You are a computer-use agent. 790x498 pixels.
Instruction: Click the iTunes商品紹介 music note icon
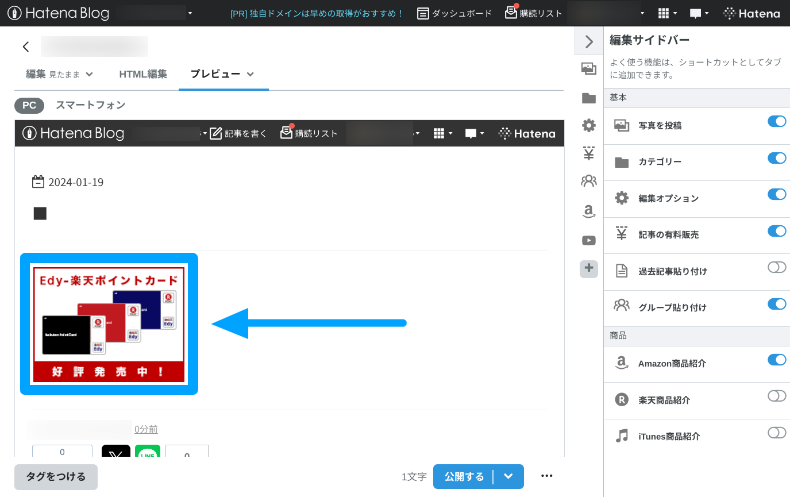(x=622, y=435)
